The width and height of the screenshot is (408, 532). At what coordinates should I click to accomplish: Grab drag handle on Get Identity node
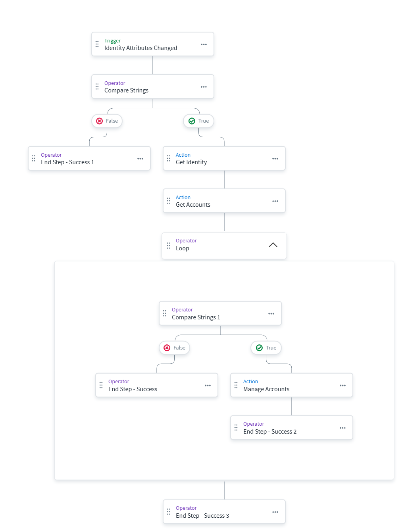(x=169, y=159)
